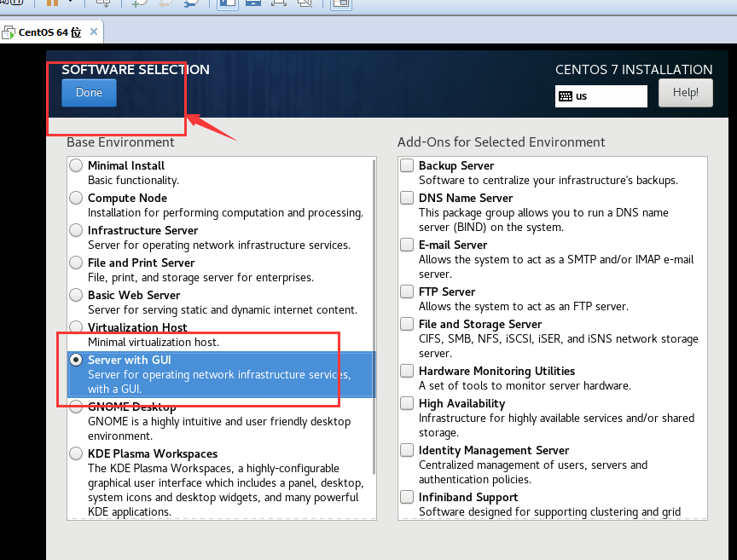Click the File and Print Server label
Viewport: 737px width, 560px height.
click(141, 263)
